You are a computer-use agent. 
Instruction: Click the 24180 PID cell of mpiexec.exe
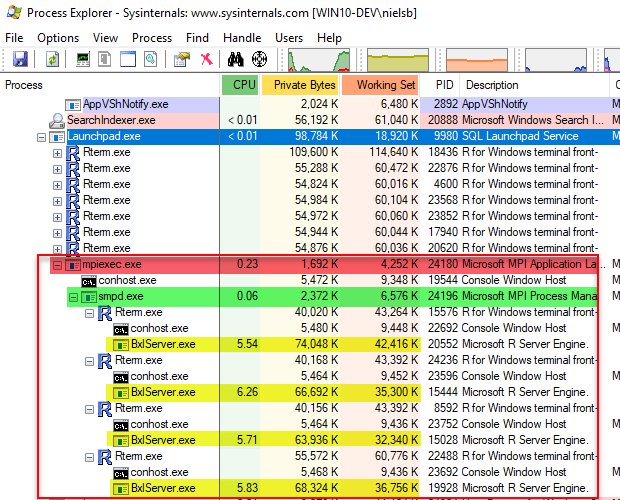[x=442, y=264]
